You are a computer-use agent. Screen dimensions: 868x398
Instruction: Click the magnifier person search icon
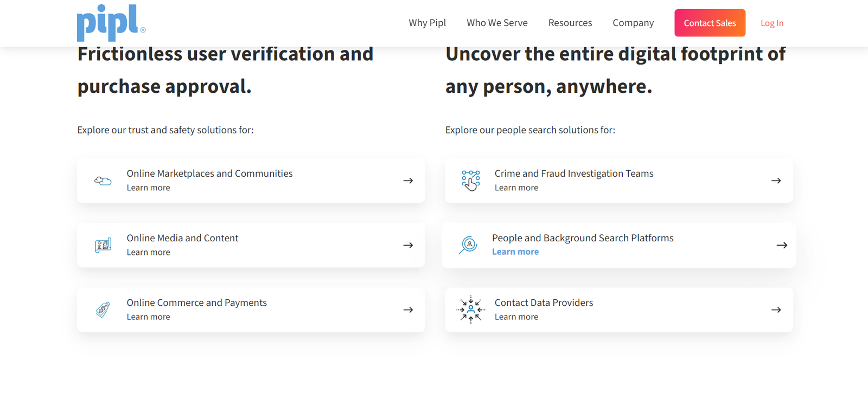(x=468, y=245)
